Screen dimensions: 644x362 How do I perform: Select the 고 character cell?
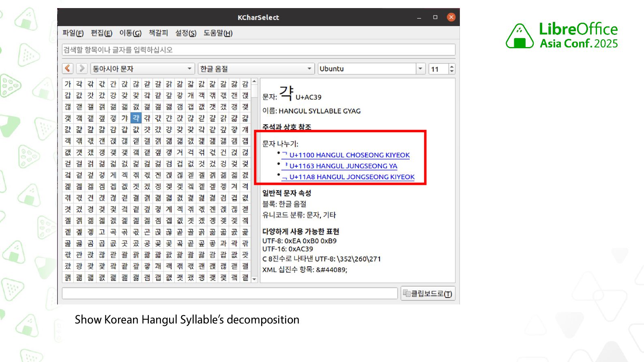point(102,231)
